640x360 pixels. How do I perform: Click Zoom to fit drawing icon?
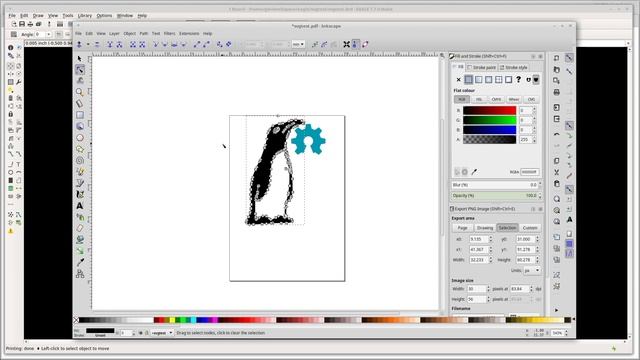click(556, 210)
